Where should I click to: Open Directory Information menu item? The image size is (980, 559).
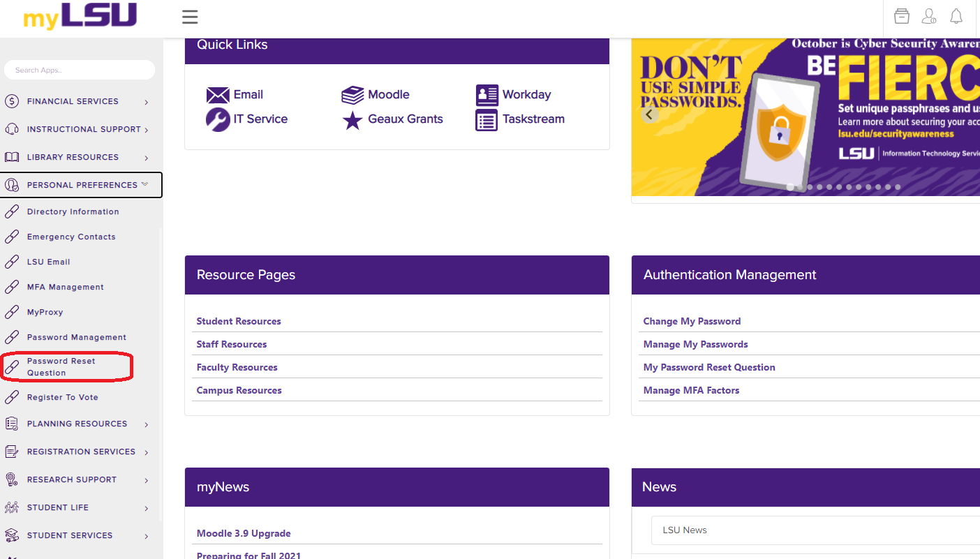73,211
